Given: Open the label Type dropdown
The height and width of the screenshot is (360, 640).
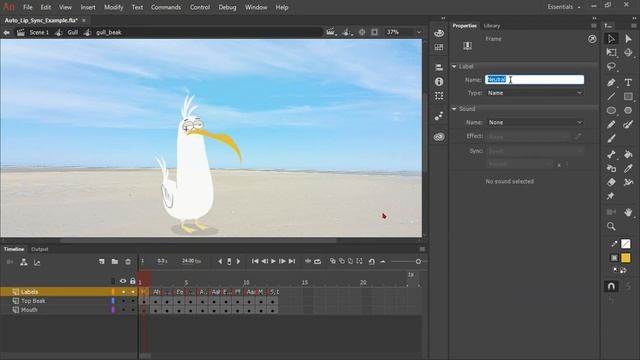Looking at the screenshot, I should [x=535, y=93].
